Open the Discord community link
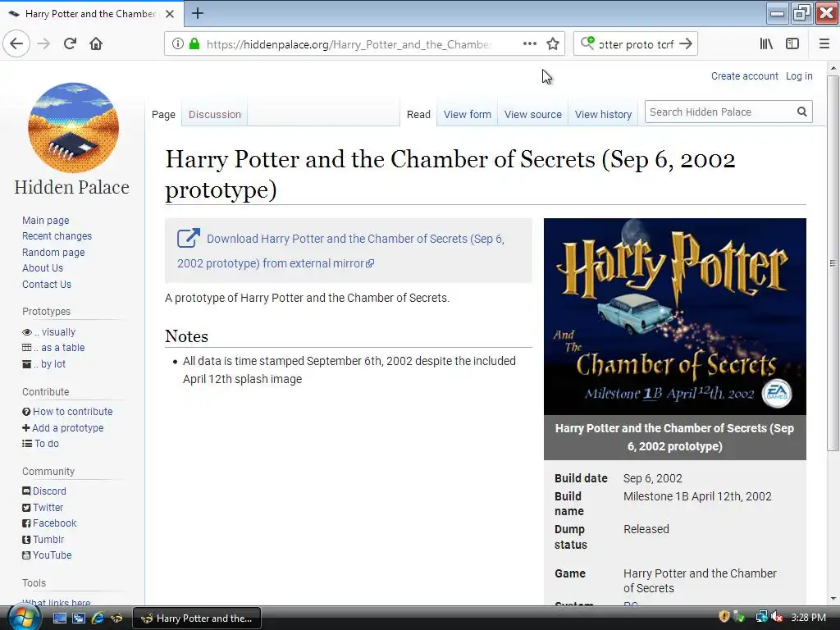840x630 pixels. point(49,491)
